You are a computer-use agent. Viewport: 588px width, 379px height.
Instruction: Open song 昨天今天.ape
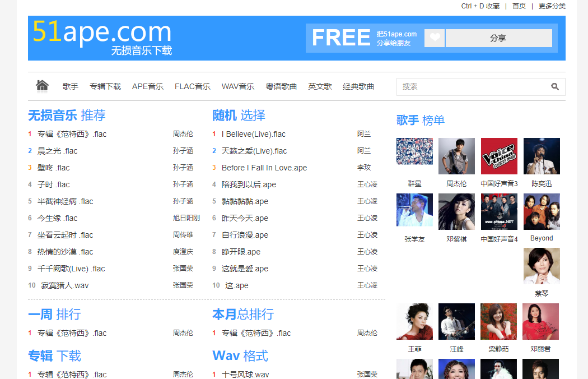point(245,218)
